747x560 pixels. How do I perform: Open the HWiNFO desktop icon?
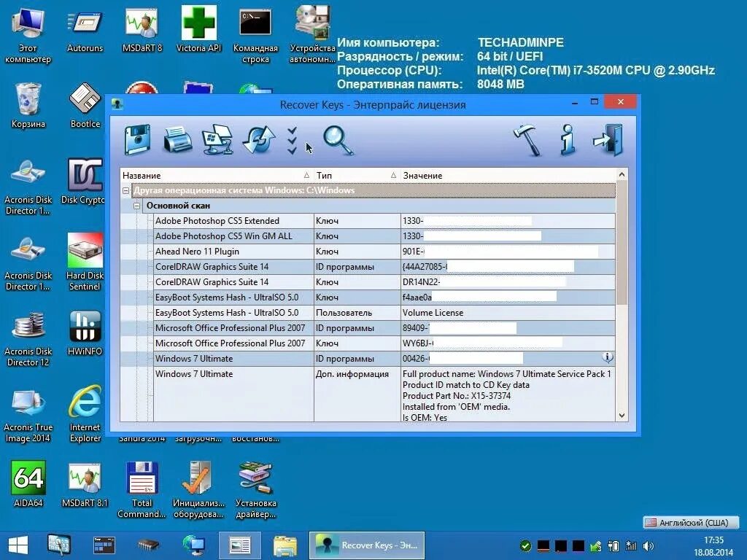[85, 333]
